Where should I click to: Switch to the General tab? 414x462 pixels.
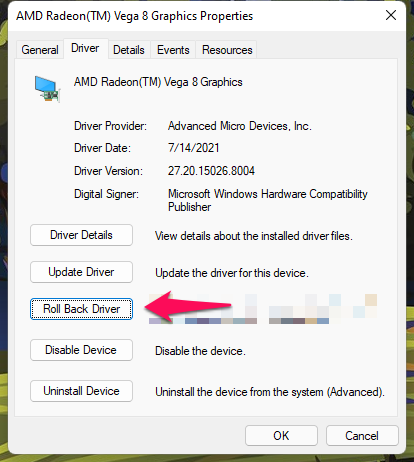(40, 50)
